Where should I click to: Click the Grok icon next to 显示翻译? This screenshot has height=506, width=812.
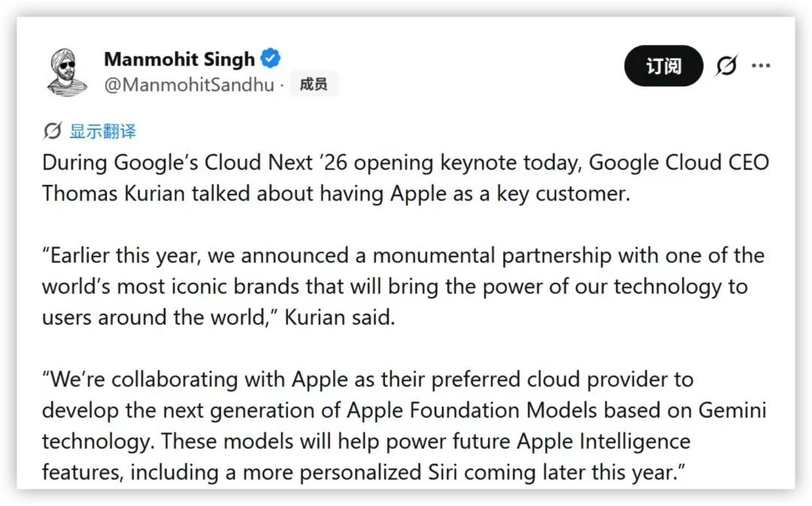(53, 131)
